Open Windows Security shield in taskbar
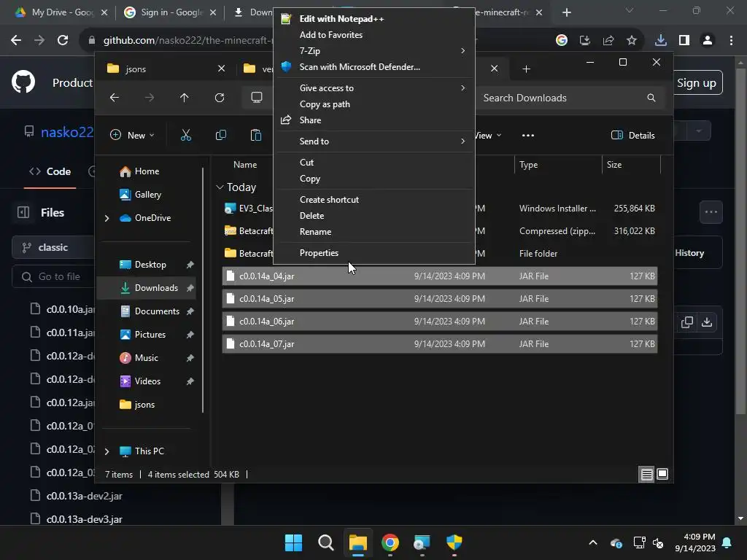Viewport: 747px width, 560px height. tap(454, 542)
